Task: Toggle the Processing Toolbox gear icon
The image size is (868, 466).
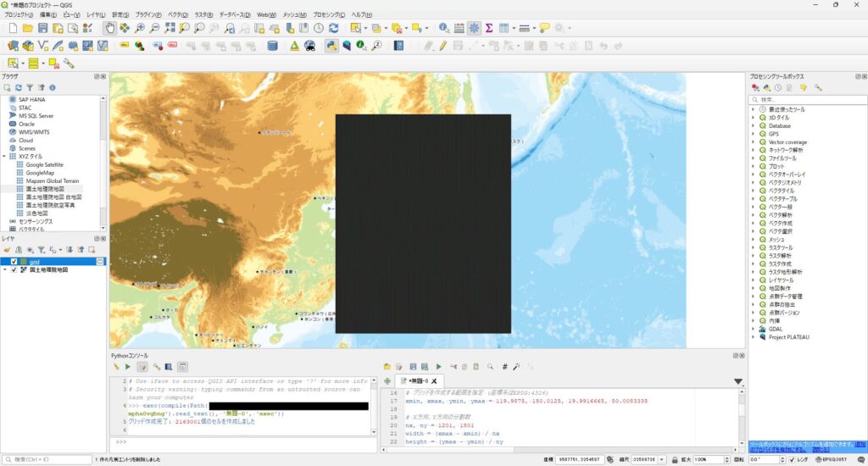Action: tap(475, 28)
